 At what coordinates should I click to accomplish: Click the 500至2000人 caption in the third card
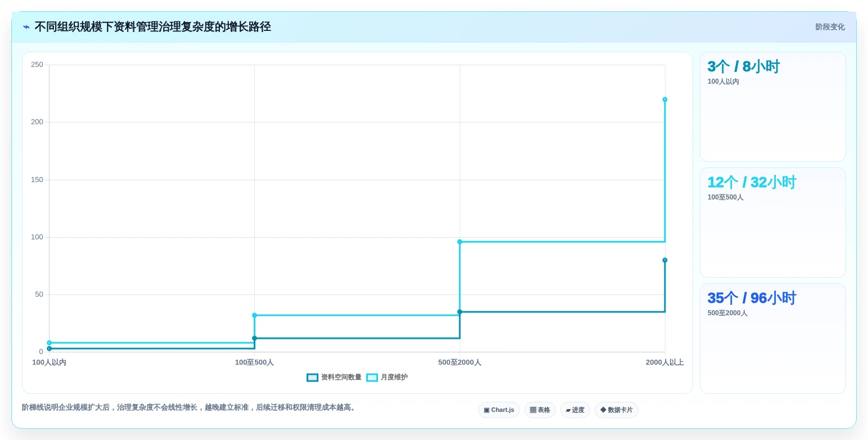727,313
